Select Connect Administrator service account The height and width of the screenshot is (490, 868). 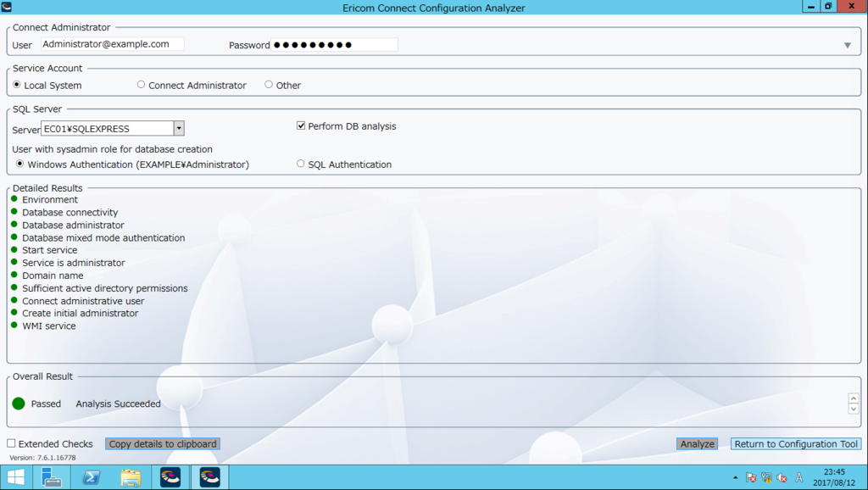click(142, 85)
